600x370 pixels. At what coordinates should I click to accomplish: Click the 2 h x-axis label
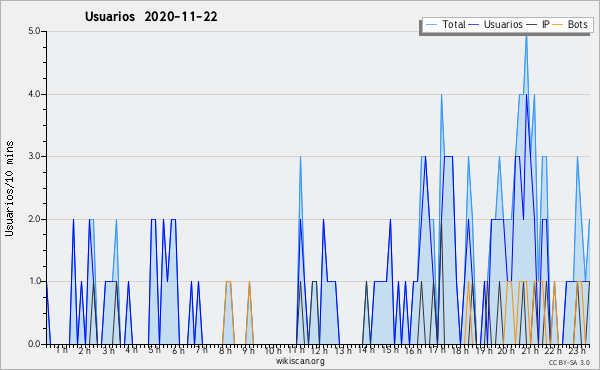pyautogui.click(x=85, y=350)
